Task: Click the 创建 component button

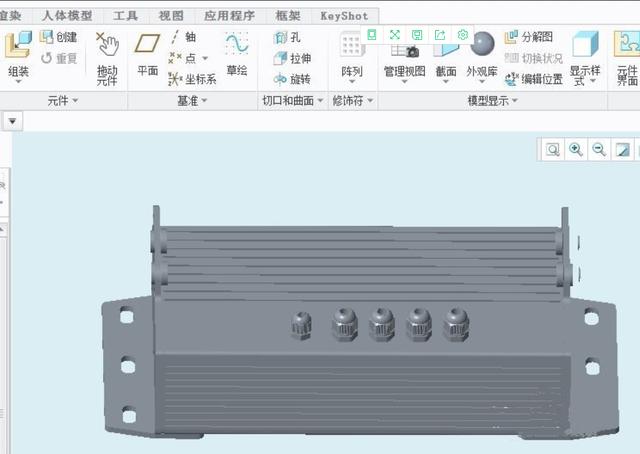Action: click(x=58, y=37)
